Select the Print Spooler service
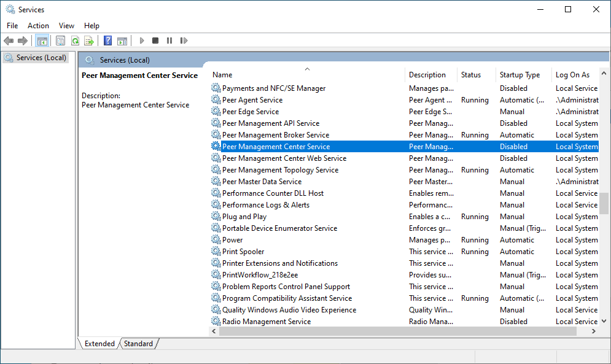Viewport: 611px width, 364px height. pos(243,252)
